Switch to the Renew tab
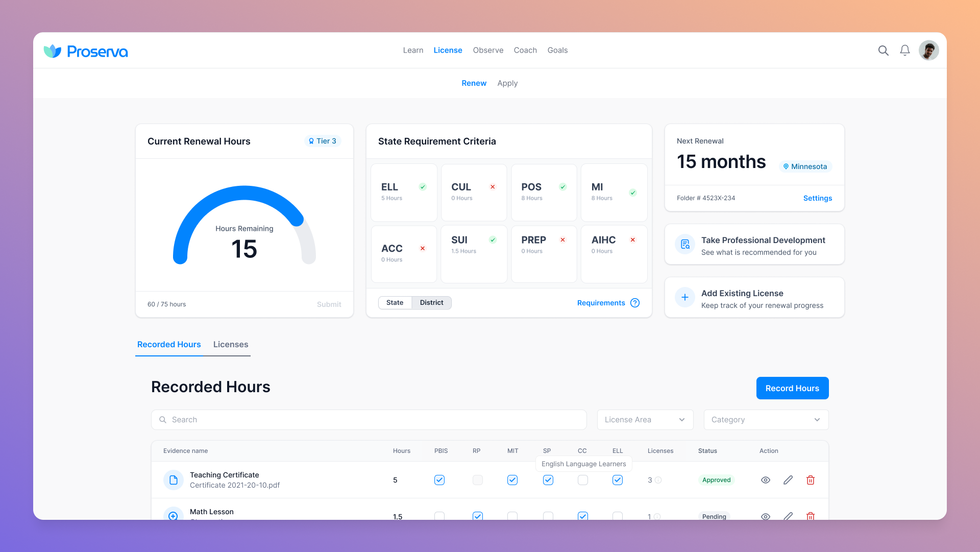The image size is (980, 552). tap(474, 83)
